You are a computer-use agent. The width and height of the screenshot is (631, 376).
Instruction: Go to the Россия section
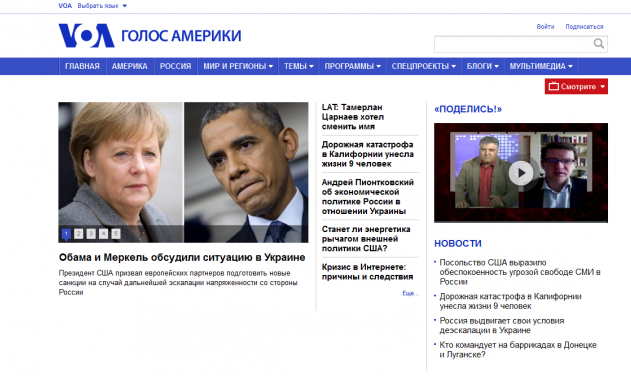point(175,66)
